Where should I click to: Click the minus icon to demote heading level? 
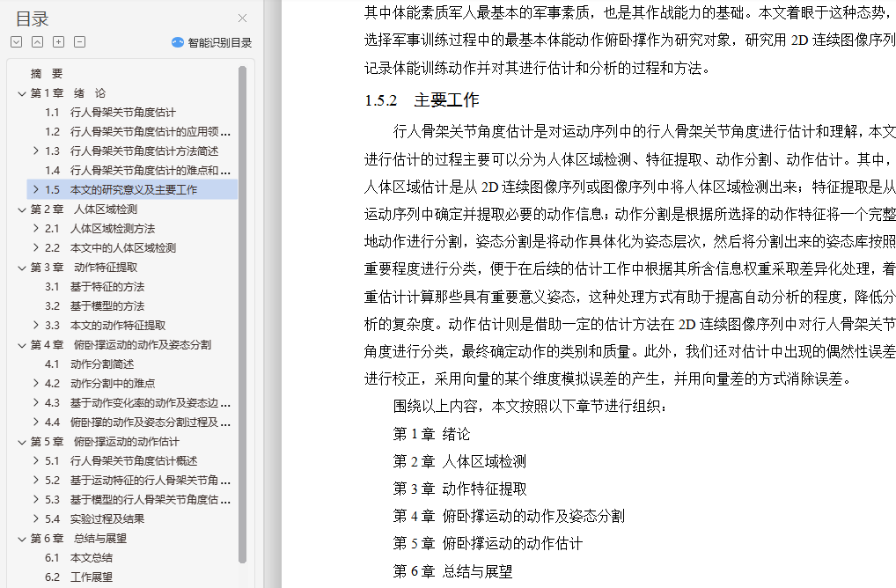click(x=79, y=41)
